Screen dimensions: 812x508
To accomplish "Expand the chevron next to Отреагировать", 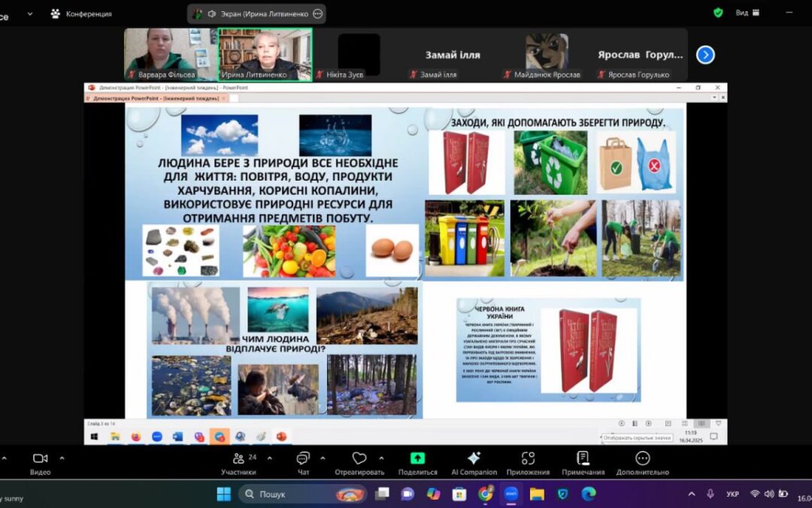I will [381, 458].
